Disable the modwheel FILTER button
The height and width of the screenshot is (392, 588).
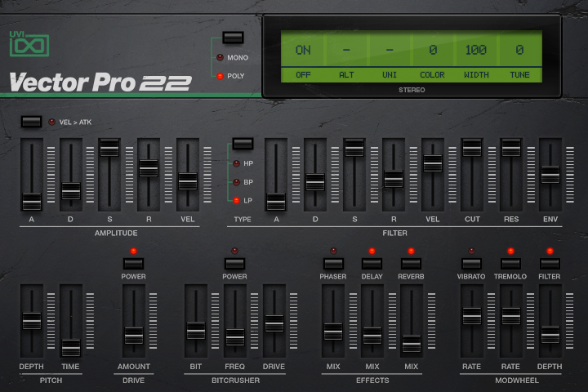(x=550, y=264)
